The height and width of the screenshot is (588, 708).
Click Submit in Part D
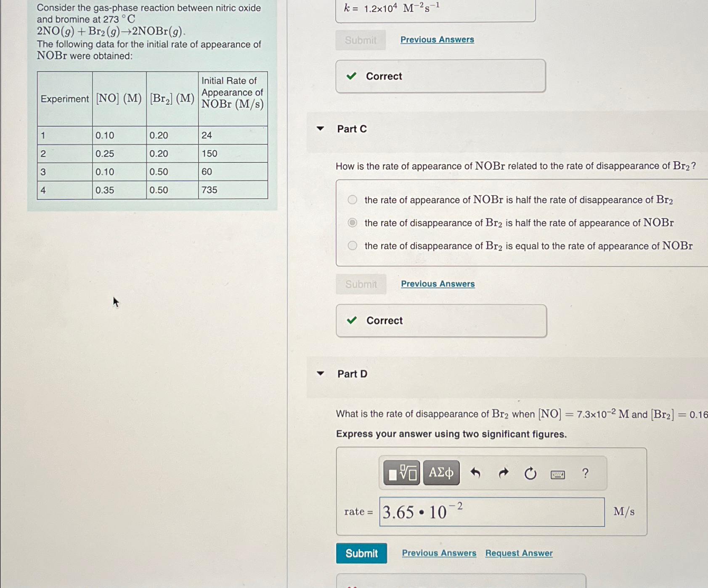tap(361, 553)
